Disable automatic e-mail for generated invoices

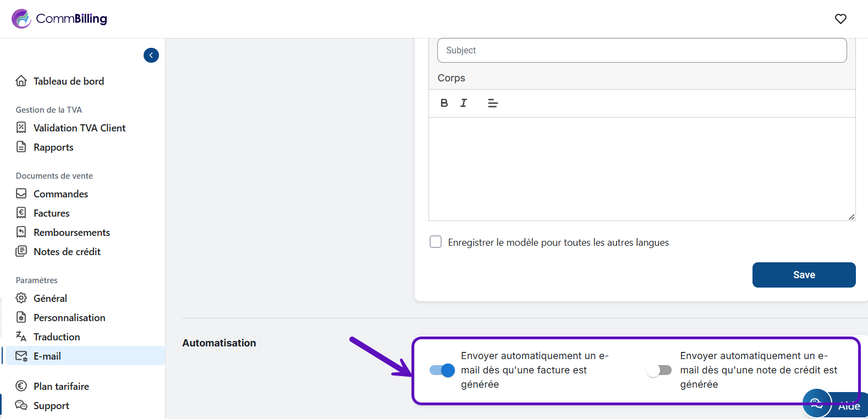[x=442, y=370]
